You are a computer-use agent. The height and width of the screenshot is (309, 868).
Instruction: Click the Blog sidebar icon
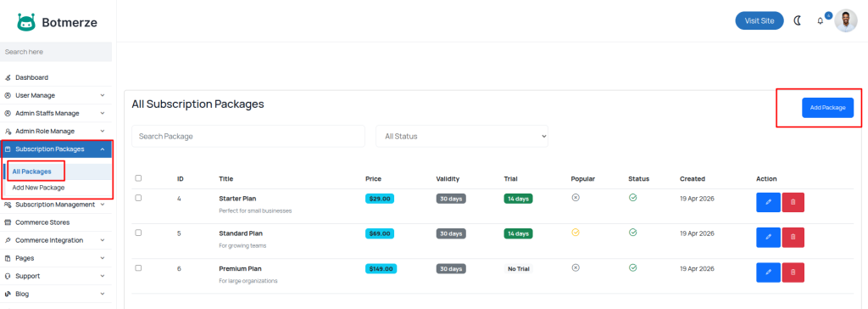[8, 294]
